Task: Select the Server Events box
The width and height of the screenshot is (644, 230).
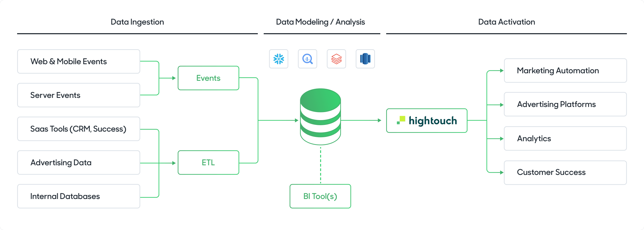Action: click(x=79, y=95)
